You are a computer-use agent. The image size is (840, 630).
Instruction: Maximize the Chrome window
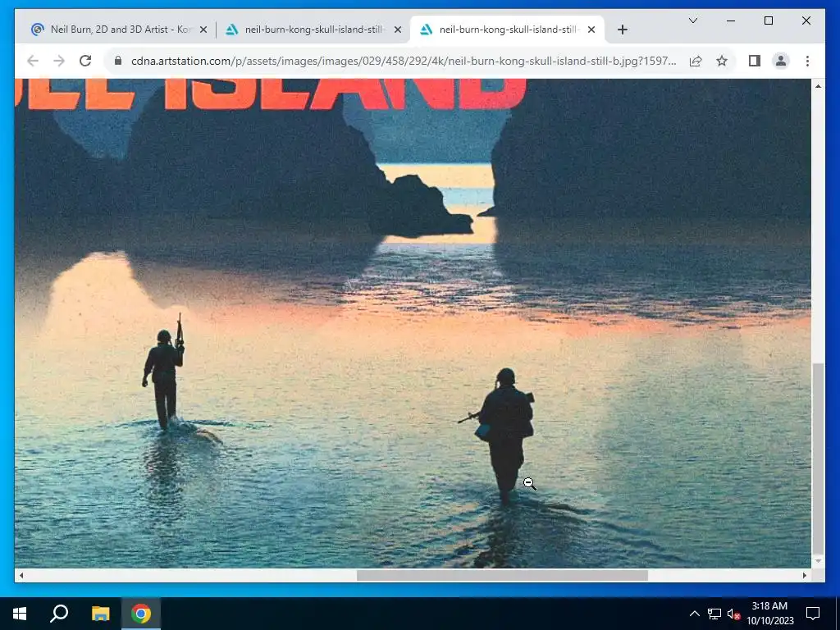click(768, 21)
